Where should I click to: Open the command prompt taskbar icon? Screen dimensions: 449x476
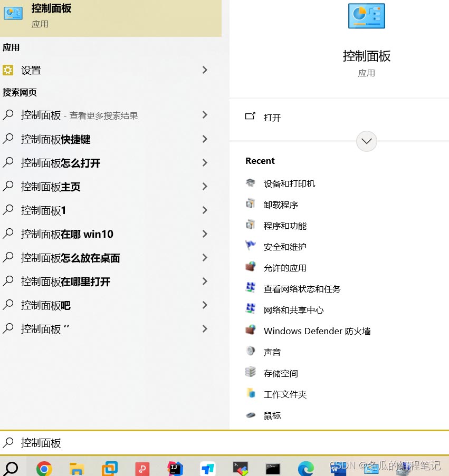tap(273, 469)
